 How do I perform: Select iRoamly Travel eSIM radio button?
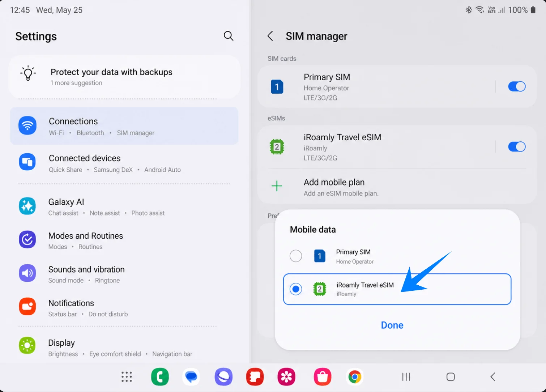click(x=296, y=289)
